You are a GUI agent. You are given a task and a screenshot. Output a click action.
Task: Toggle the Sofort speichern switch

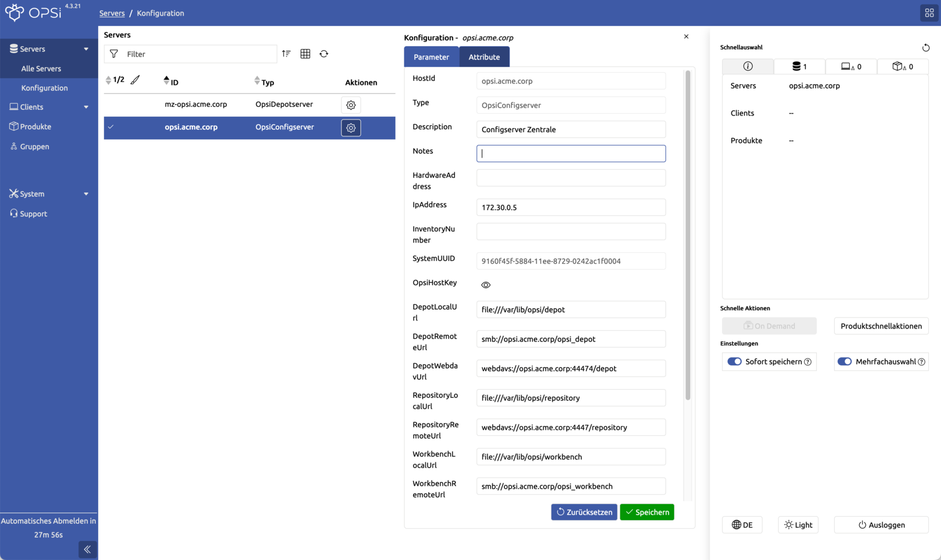click(x=734, y=361)
